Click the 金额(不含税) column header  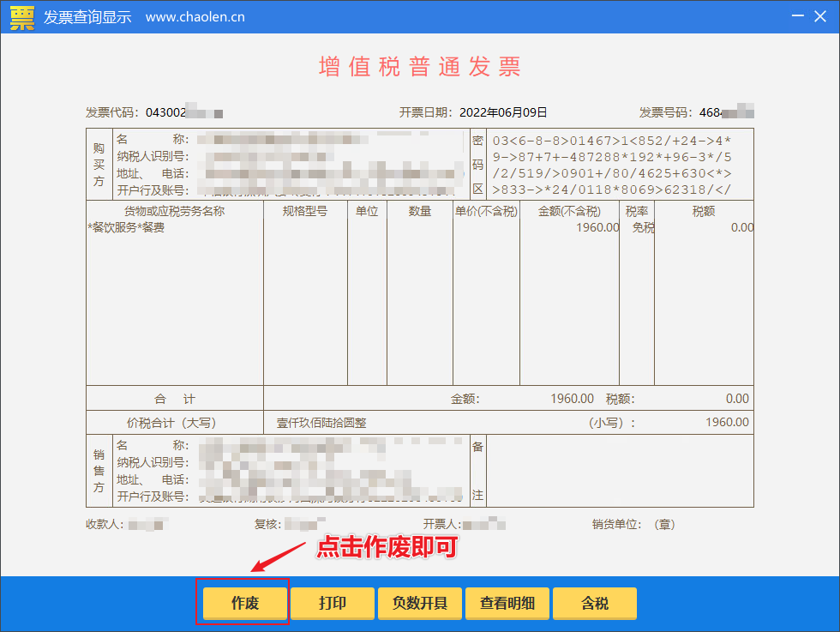coord(569,211)
